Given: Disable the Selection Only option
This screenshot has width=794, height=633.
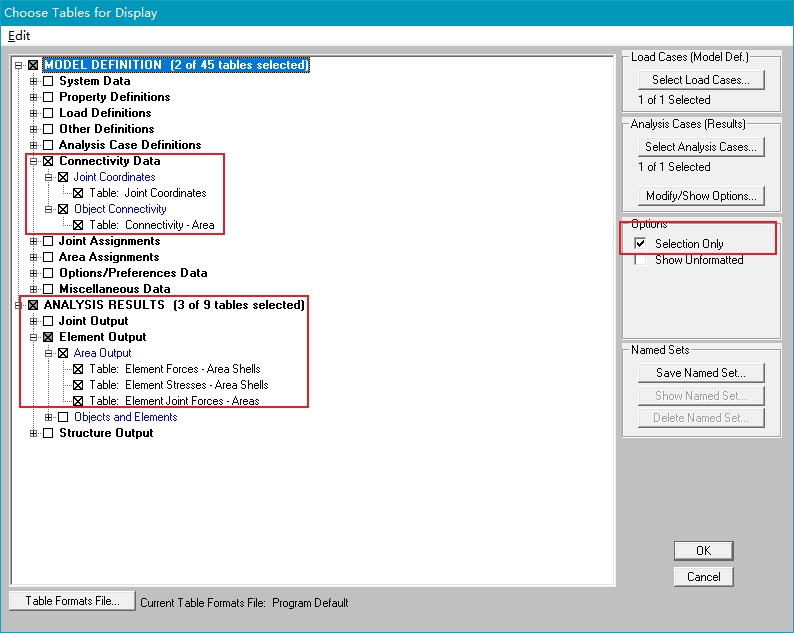Looking at the screenshot, I should (640, 244).
